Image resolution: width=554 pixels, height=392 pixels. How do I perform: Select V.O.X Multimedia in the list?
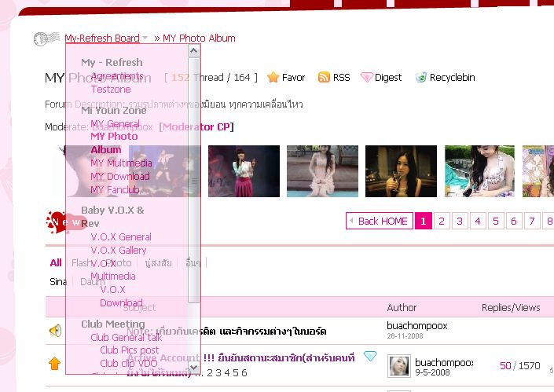tap(113, 269)
